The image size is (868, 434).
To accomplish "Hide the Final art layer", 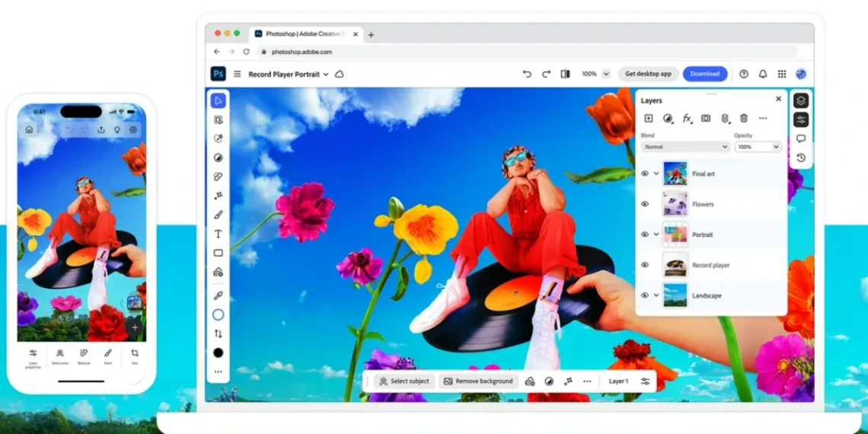I will (644, 174).
